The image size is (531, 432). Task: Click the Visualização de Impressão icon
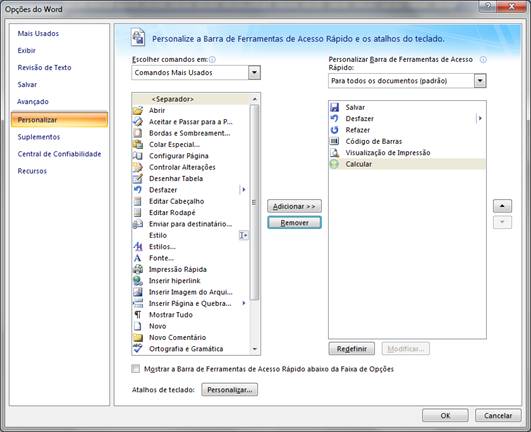point(335,153)
